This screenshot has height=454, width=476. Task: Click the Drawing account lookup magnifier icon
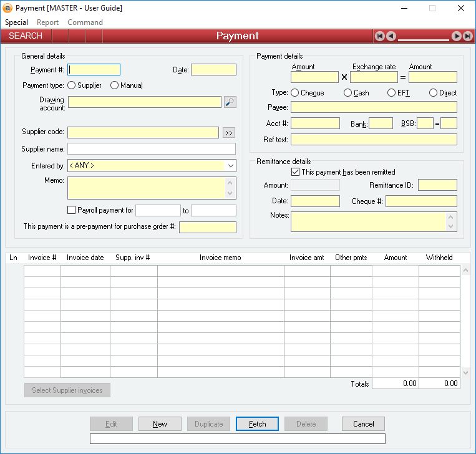click(x=230, y=102)
